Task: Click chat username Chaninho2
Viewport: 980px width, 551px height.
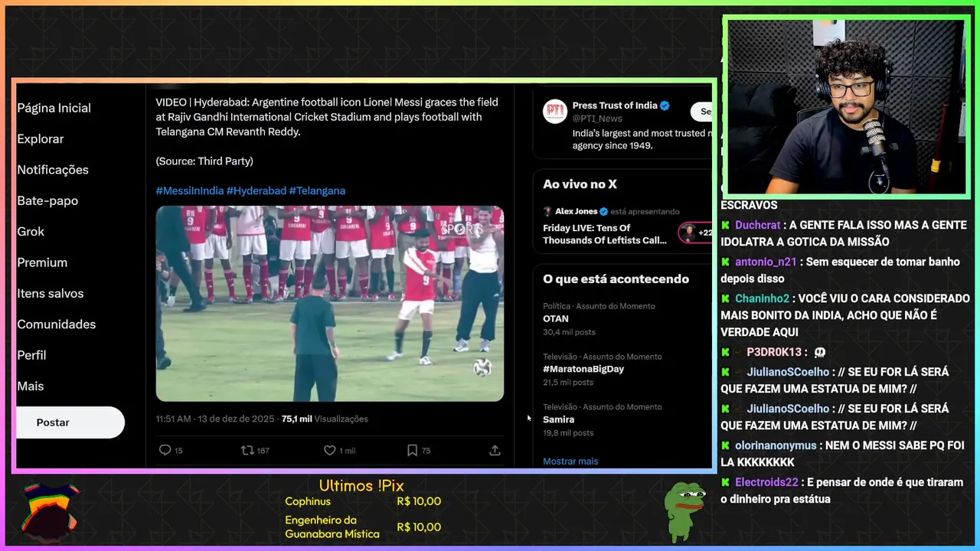Action: point(762,298)
